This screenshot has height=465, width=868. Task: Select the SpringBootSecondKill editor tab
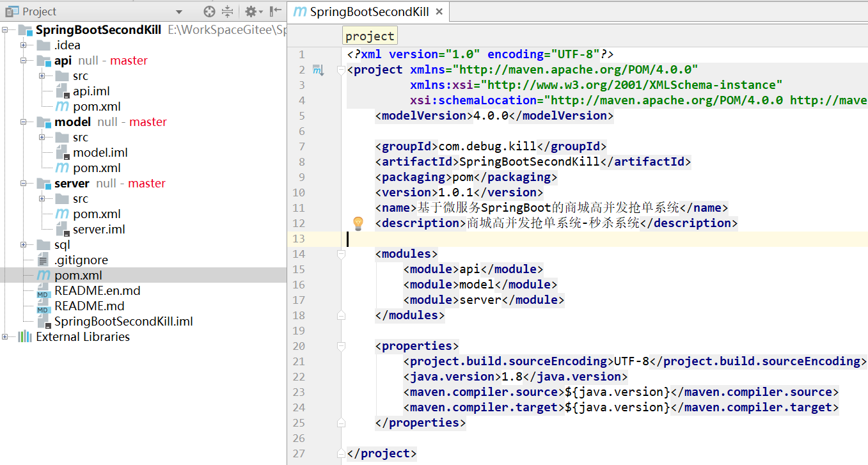tap(368, 12)
